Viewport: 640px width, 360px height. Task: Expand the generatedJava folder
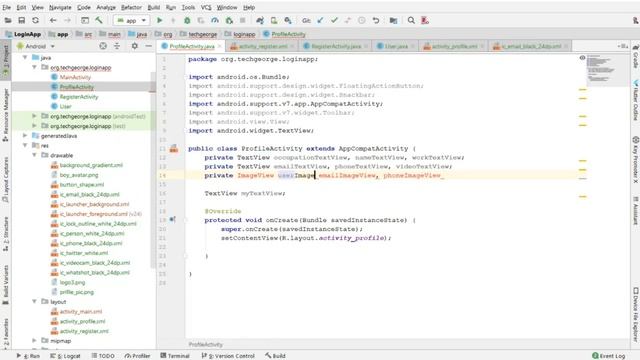25,136
